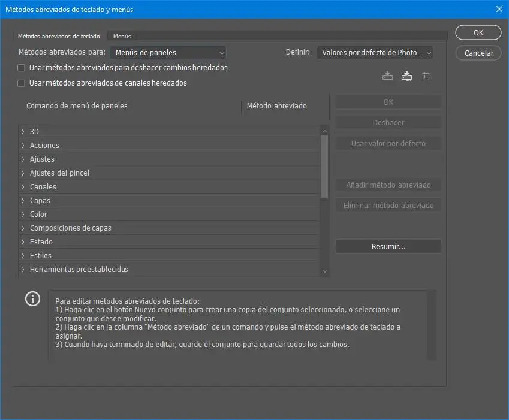Viewport: 509px width, 420px height.
Task: Click 'Eliminar método abreviado' button
Action: pyautogui.click(x=388, y=206)
